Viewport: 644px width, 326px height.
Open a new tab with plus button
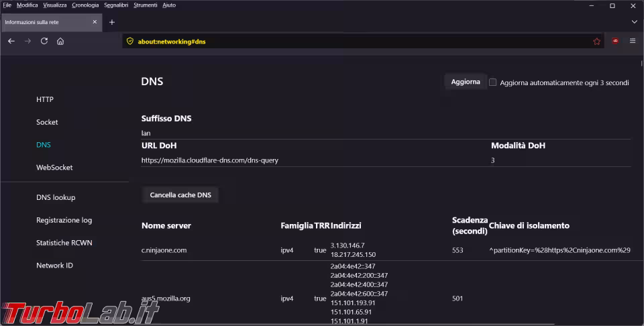[x=112, y=22]
